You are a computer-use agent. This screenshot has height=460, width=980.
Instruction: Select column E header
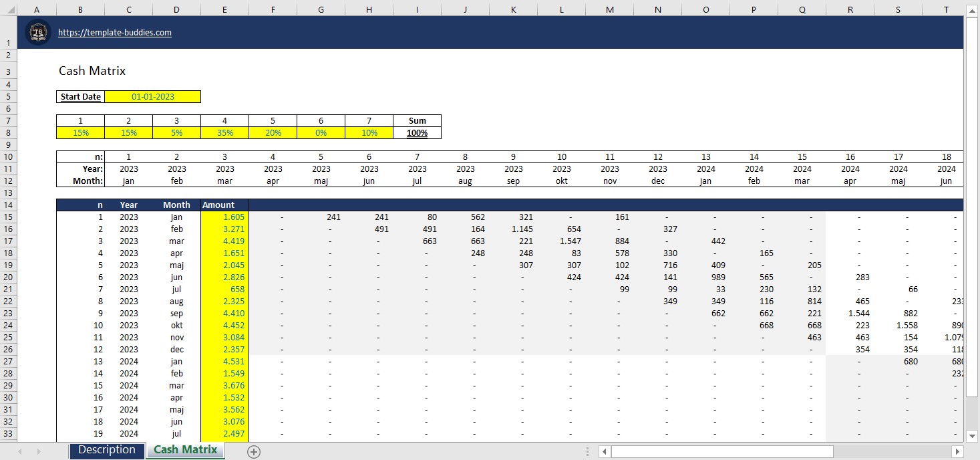224,9
